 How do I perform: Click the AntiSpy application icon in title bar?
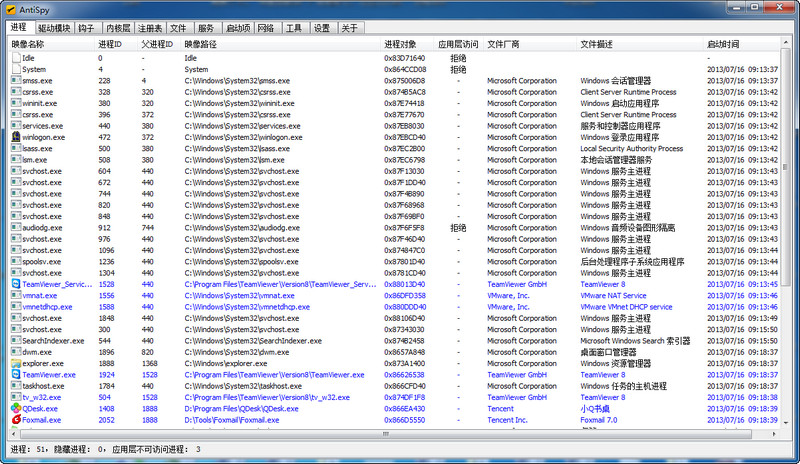pos(11,10)
